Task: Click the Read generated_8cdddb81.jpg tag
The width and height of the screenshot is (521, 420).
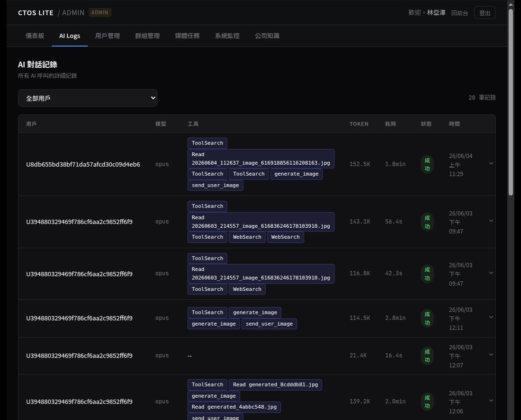Action: coord(275,384)
